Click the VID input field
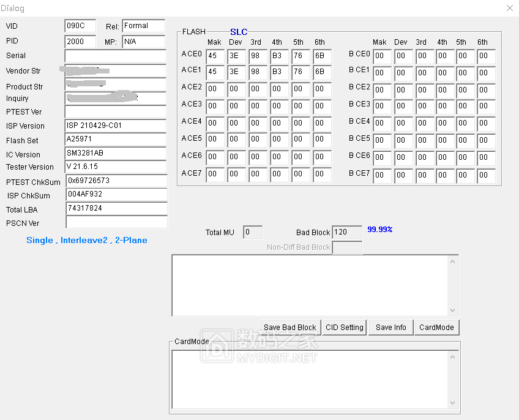Image resolution: width=519 pixels, height=420 pixels. tap(80, 26)
